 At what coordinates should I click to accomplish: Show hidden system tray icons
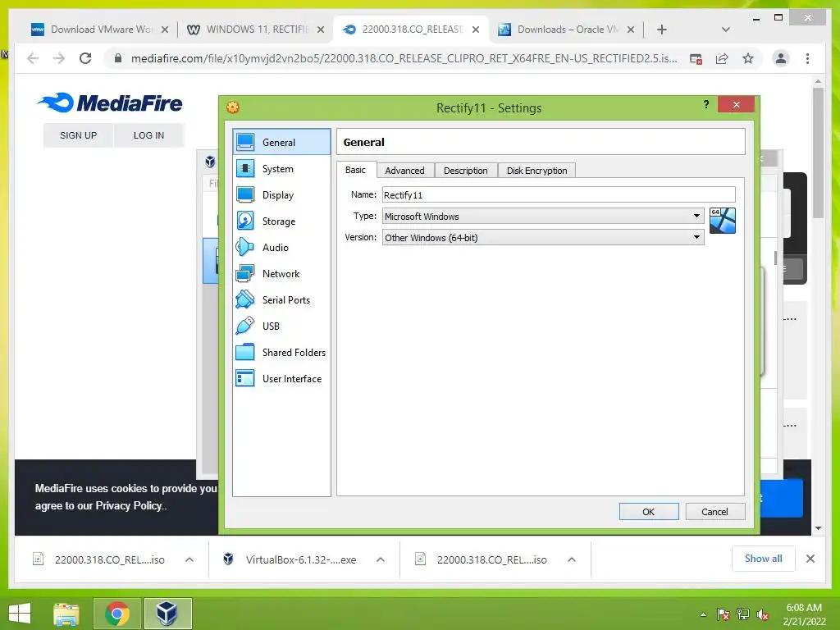[703, 615]
